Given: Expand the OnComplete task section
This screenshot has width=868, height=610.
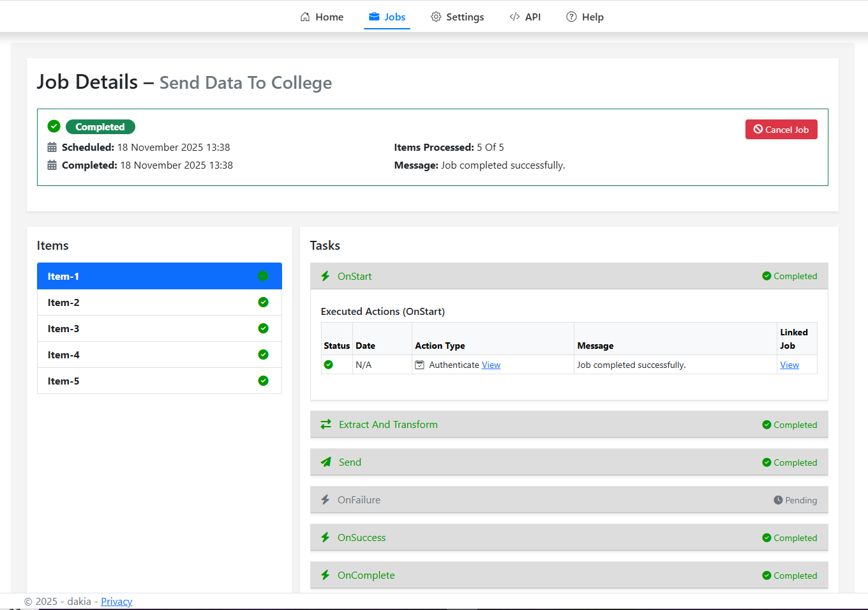Looking at the screenshot, I should pos(569,575).
